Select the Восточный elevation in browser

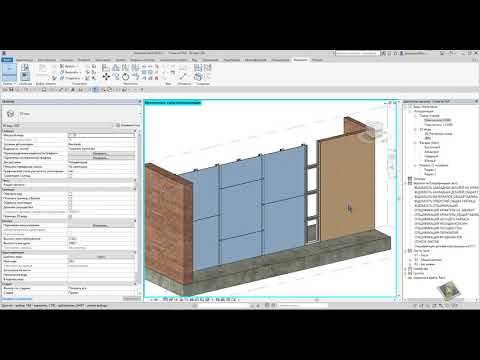(432, 147)
